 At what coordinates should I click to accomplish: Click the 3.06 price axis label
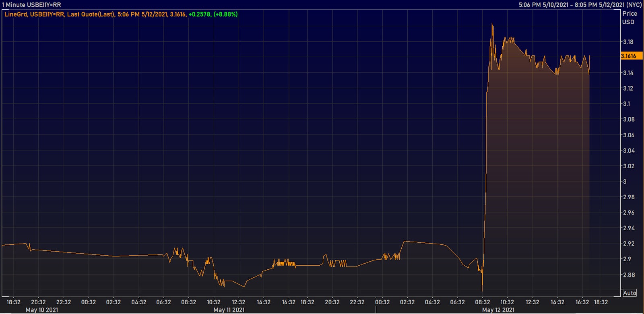coord(628,135)
